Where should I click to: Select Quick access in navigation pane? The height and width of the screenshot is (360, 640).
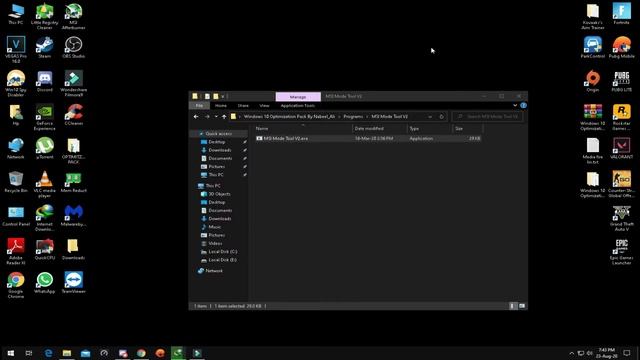(x=218, y=134)
